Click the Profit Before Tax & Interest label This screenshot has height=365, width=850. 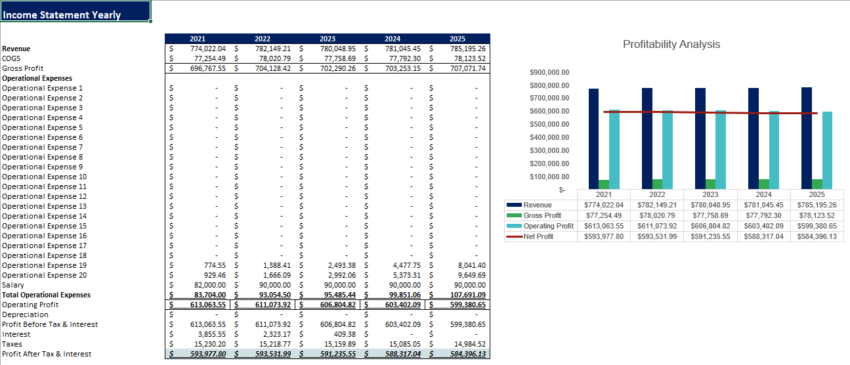tap(50, 324)
